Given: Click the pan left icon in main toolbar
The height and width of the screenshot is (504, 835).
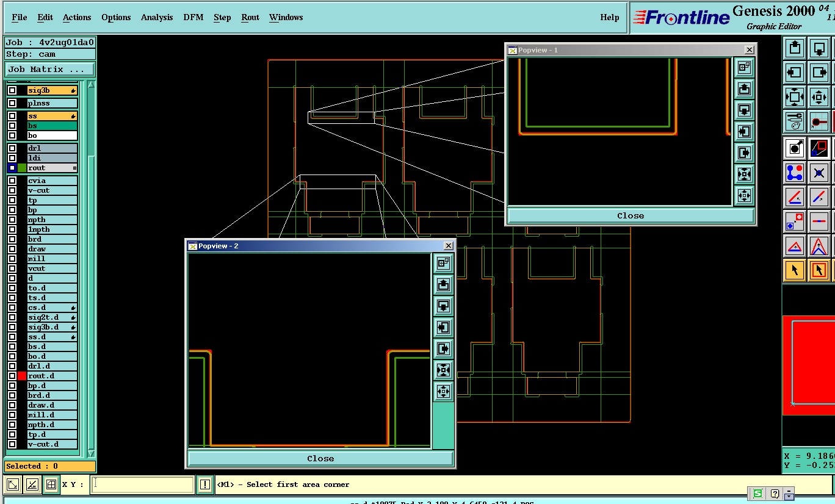Looking at the screenshot, I should click(794, 73).
